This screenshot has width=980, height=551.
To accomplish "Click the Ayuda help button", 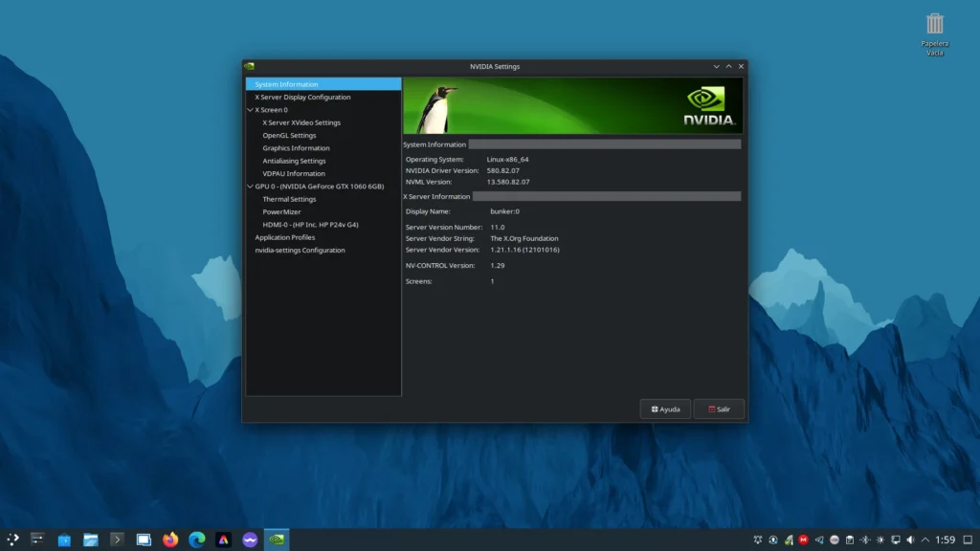I will coord(665,409).
